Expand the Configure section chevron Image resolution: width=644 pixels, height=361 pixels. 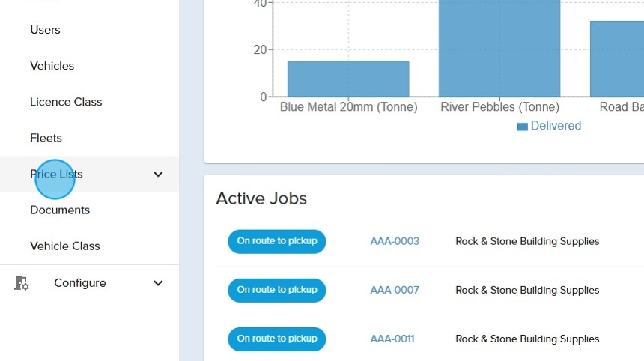coord(158,283)
